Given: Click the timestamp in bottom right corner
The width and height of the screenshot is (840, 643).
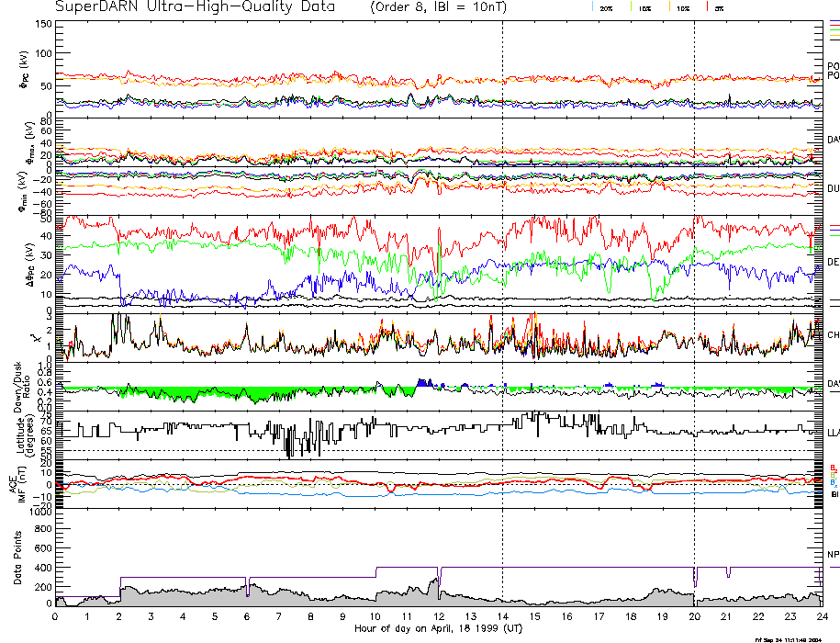Looking at the screenshot, I should pos(788,638).
